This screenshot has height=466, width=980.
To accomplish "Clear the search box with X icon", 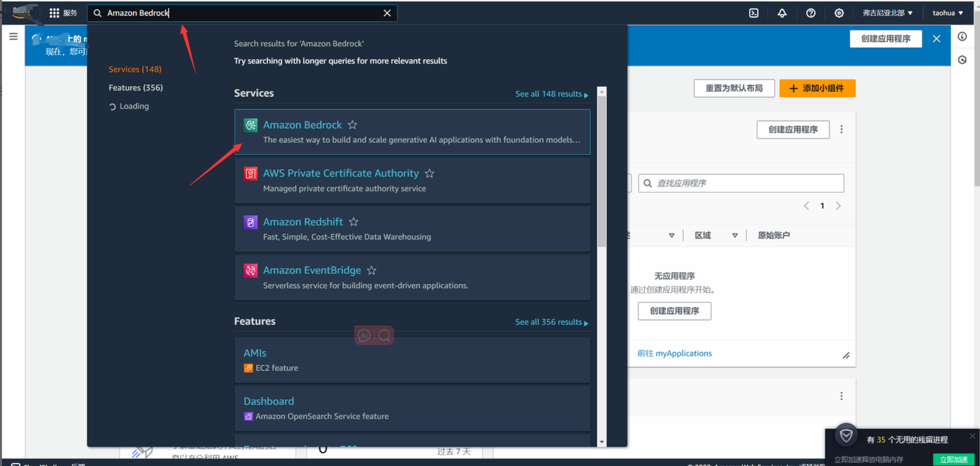I will pyautogui.click(x=387, y=13).
